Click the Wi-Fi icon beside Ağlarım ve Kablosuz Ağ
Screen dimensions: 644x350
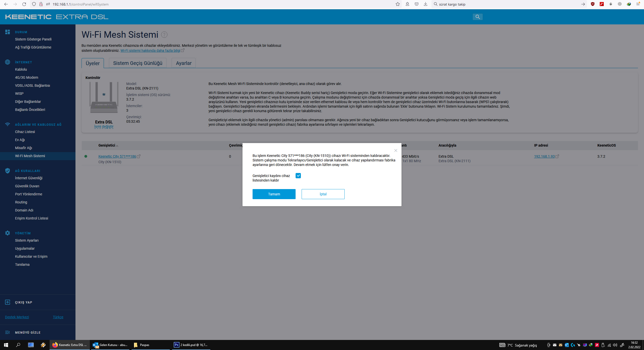8,124
